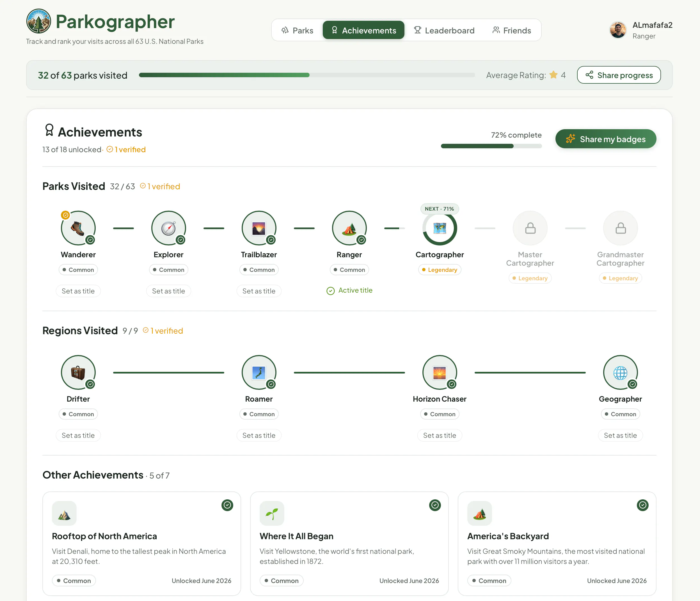The image size is (700, 601).
Task: Click the America's Backyard tent icon
Action: click(480, 513)
